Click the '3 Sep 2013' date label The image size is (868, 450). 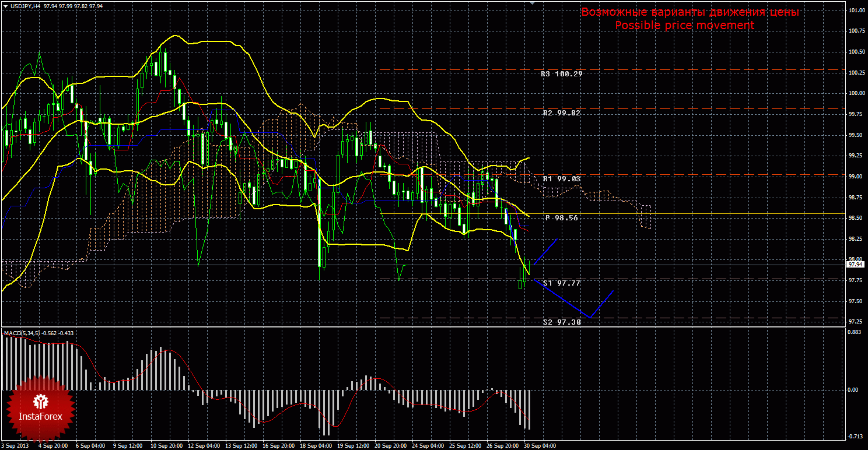click(x=14, y=446)
